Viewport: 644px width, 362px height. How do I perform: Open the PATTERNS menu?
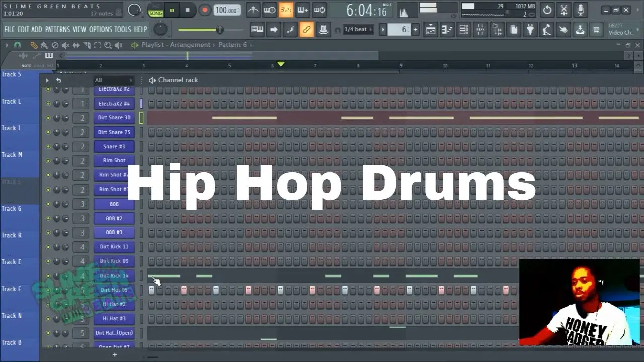pos(57,29)
